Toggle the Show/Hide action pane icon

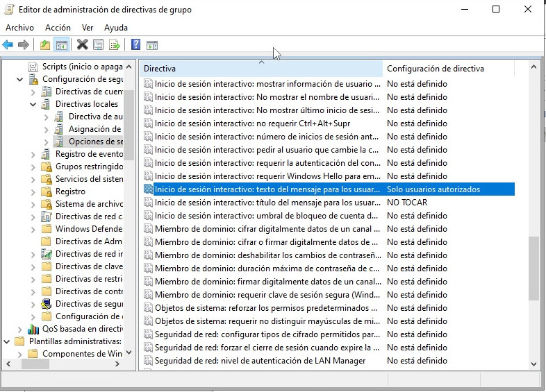click(152, 45)
